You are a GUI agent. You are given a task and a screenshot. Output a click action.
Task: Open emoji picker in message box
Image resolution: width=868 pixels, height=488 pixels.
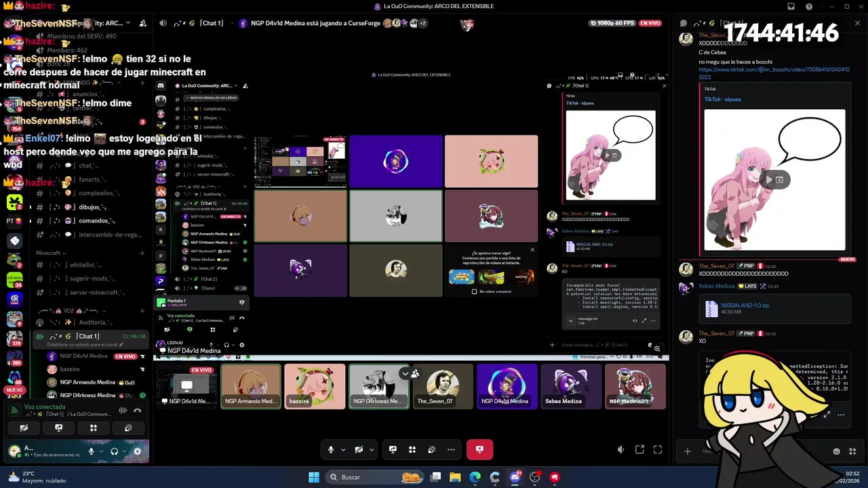[836, 451]
